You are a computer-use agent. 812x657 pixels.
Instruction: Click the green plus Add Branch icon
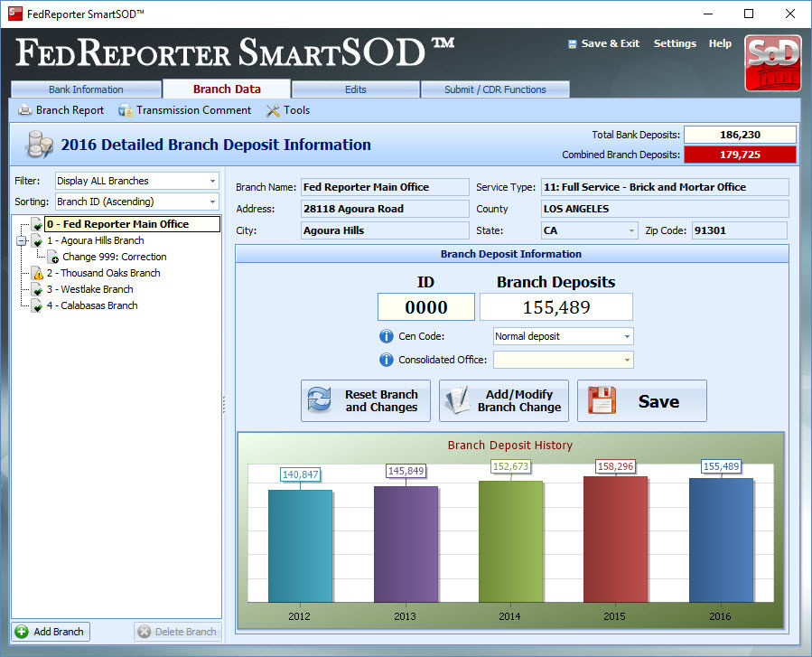(x=22, y=632)
